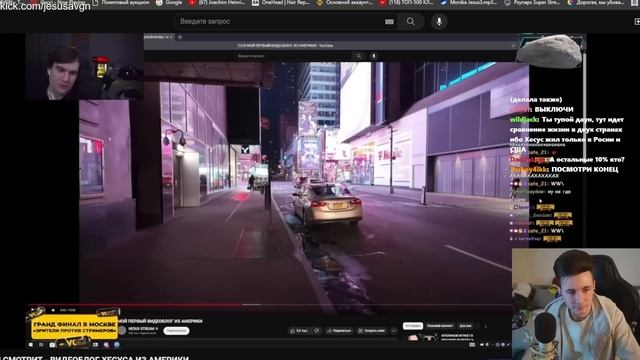Click the 'Создать клип' button
640x360 pixels.
[372, 331]
